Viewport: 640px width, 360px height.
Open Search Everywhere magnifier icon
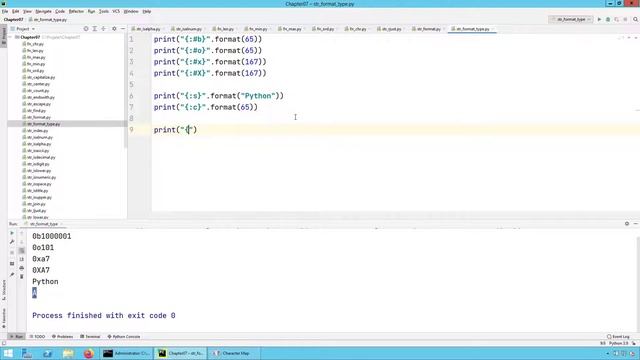[636, 19]
